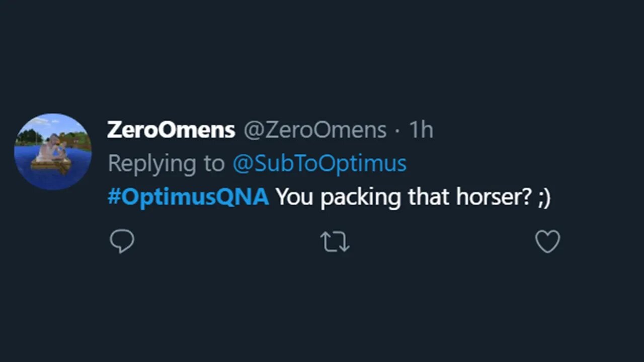Open ZeroOmens' Minecraft profile picture

tap(53, 151)
